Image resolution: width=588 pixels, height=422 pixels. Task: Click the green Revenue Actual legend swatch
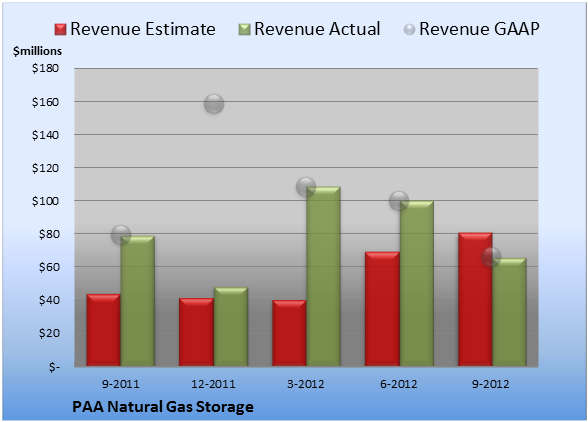pos(244,30)
